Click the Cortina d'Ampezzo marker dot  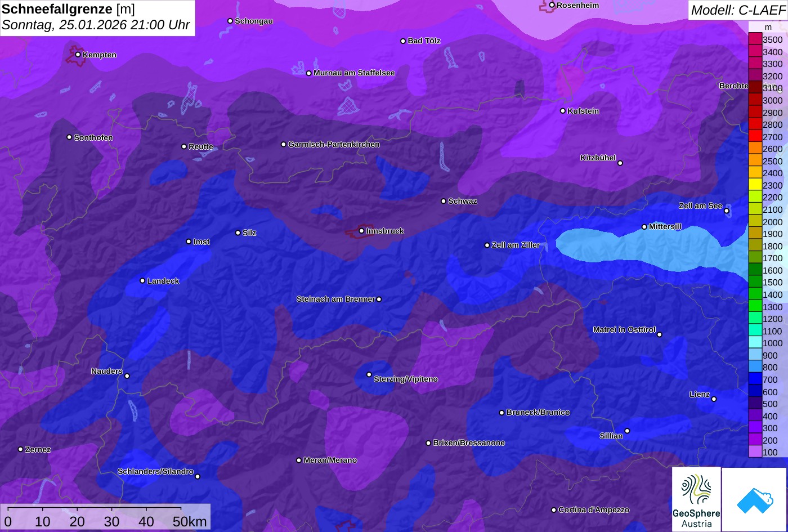(x=554, y=510)
